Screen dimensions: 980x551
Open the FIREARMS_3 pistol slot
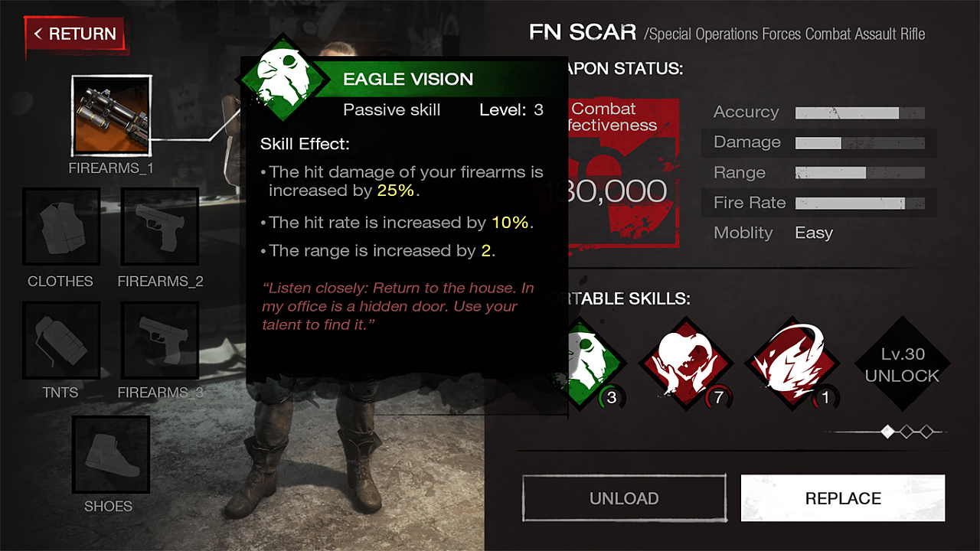[x=160, y=340]
